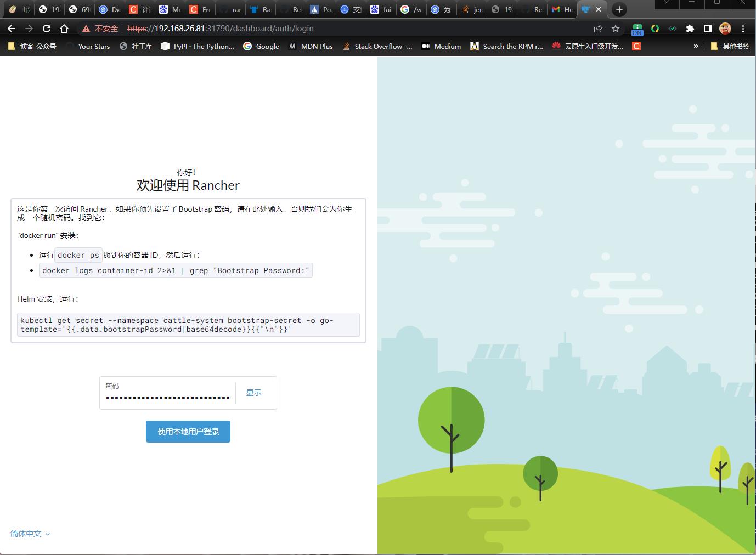The image size is (756, 555).
Task: Open the MDN Plus bookmark
Action: 311,46
